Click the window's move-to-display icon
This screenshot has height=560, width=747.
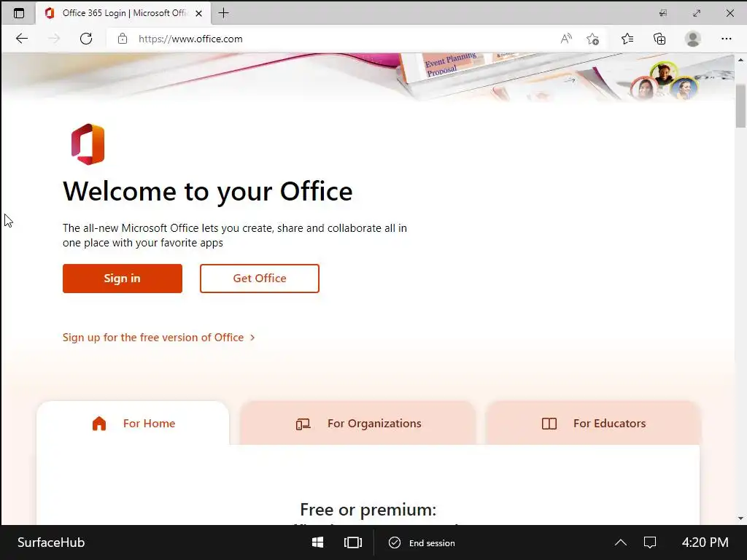click(662, 13)
